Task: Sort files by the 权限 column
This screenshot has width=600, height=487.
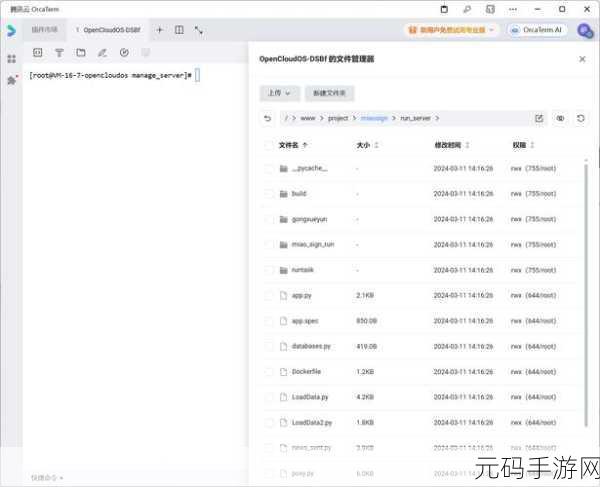Action: click(523, 145)
